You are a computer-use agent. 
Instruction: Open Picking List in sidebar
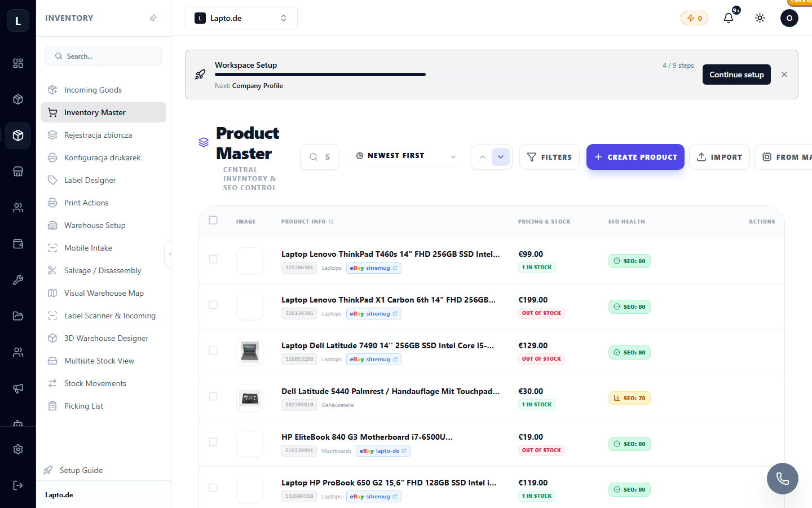(x=104, y=406)
